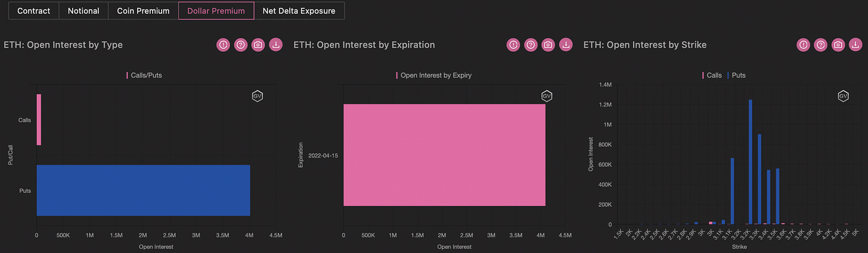Viewport: 868px width, 253px height.
Task: Click the ETH: Open Interest by Strike title
Action: [x=645, y=45]
